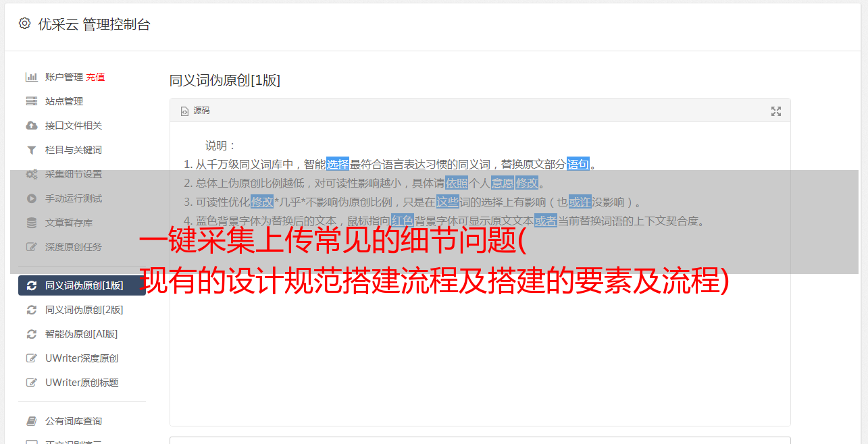Click highlighted word 语句 in line one

click(x=578, y=164)
